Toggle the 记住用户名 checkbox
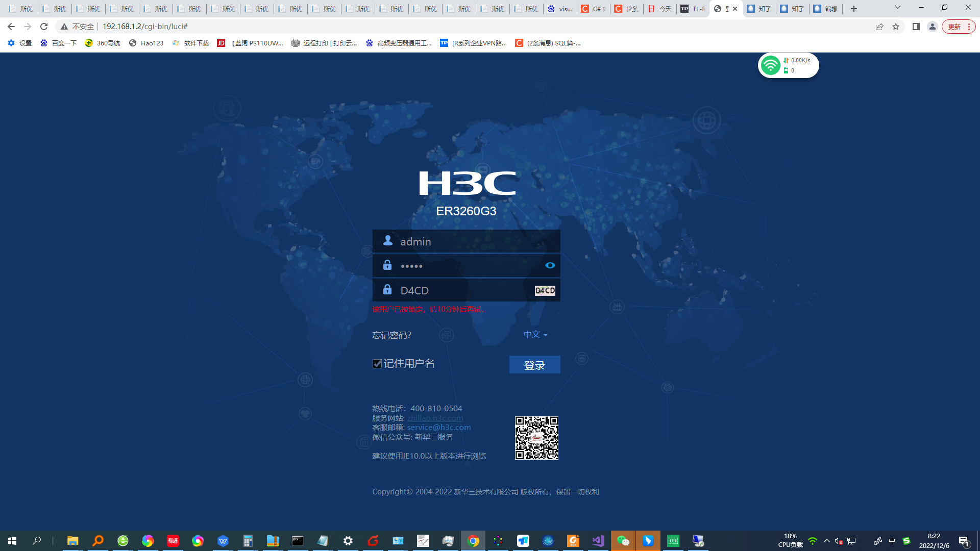980x551 pixels. 377,364
